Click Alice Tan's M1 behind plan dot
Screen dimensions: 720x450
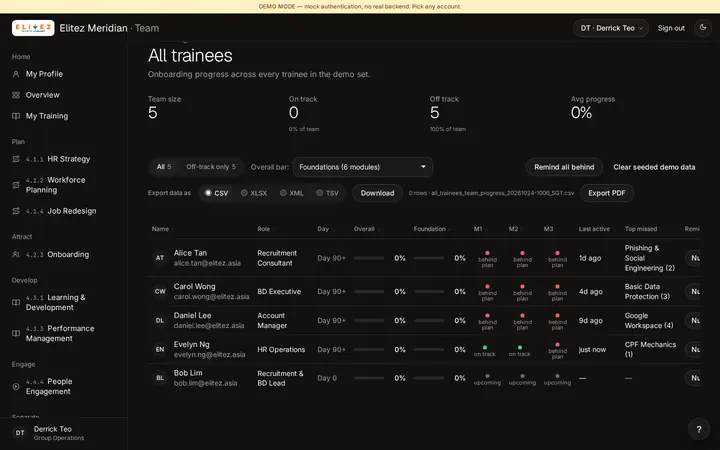(487, 253)
